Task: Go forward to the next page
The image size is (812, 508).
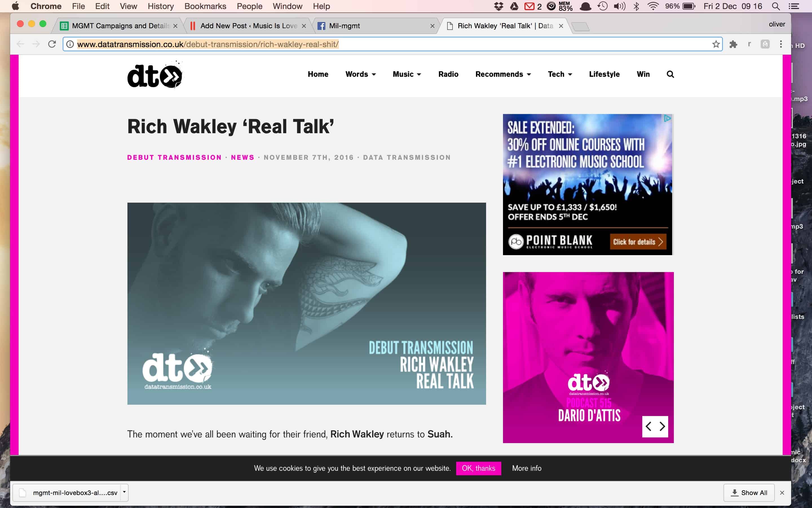Action: [x=36, y=44]
